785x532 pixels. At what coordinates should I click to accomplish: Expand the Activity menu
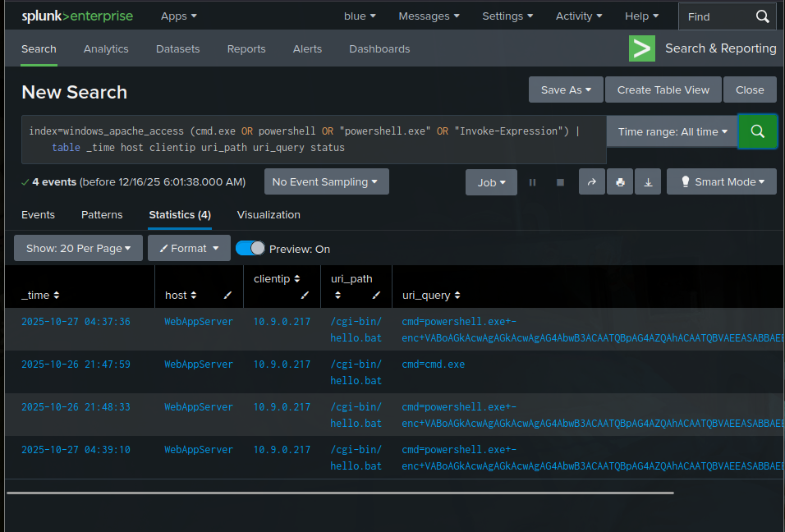tap(579, 16)
